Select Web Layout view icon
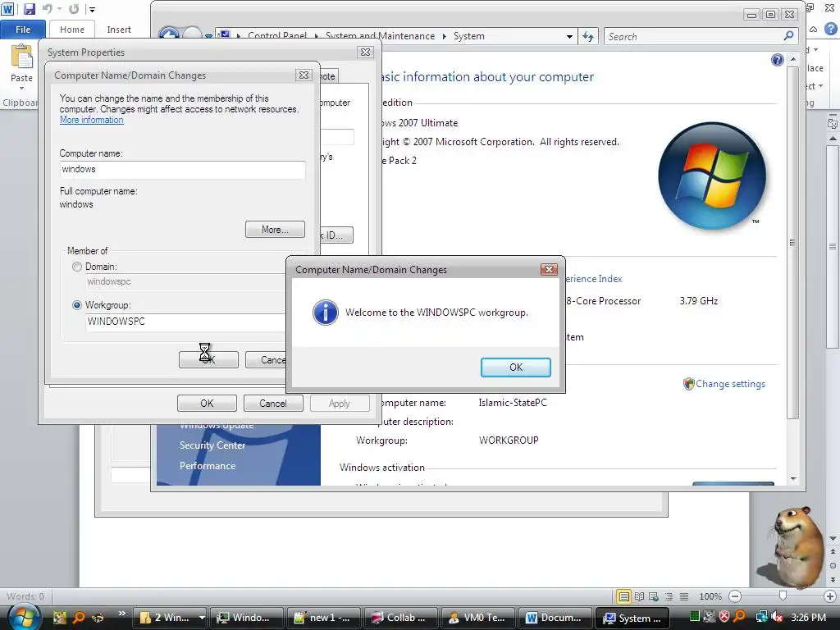This screenshot has width=840, height=630. (654, 596)
